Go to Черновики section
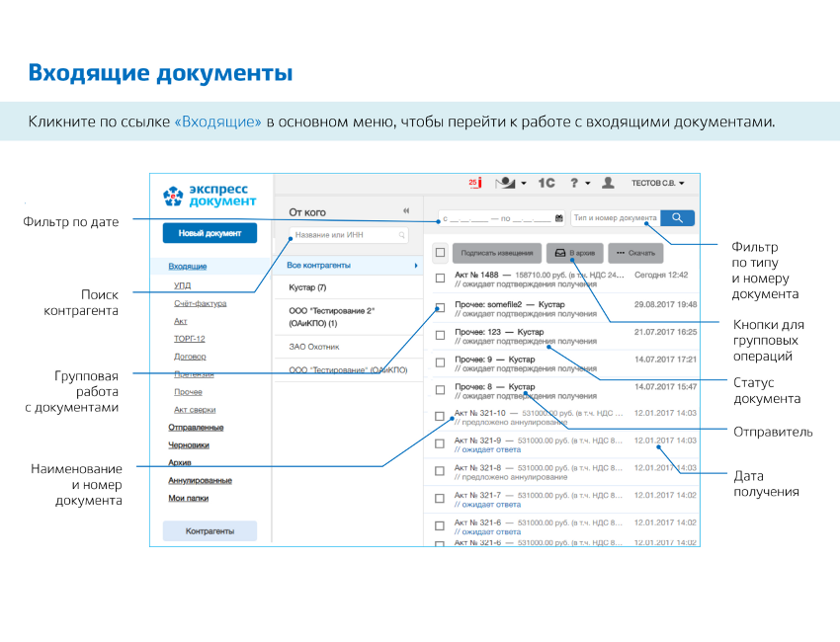Viewport: 840px width, 642px height. pyautogui.click(x=189, y=444)
